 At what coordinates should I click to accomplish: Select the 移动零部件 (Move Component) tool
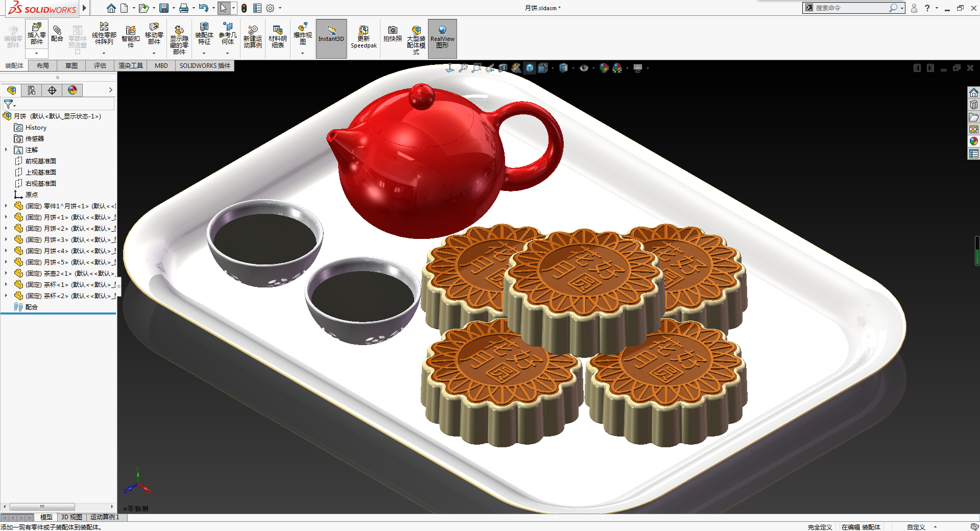[154, 34]
